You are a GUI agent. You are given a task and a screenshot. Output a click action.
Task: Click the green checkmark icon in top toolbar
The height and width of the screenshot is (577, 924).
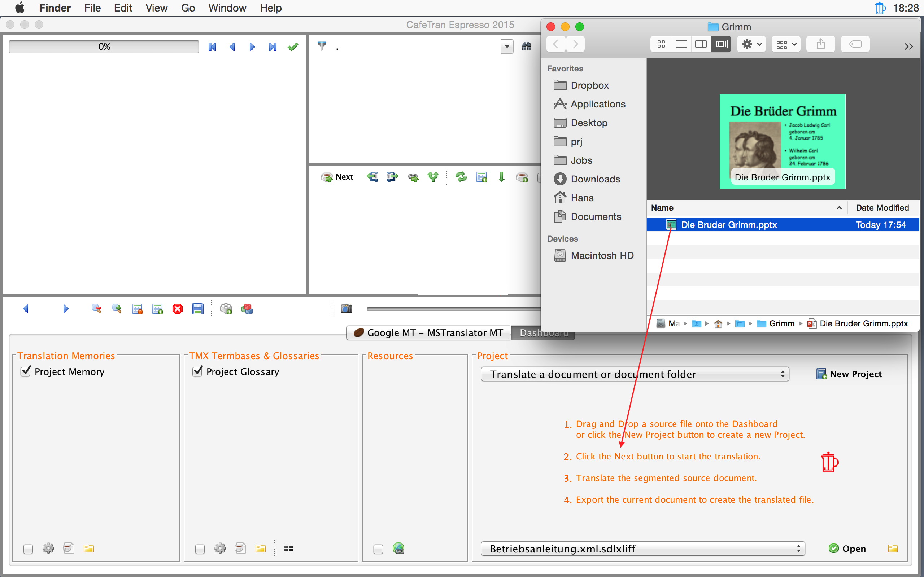point(293,47)
